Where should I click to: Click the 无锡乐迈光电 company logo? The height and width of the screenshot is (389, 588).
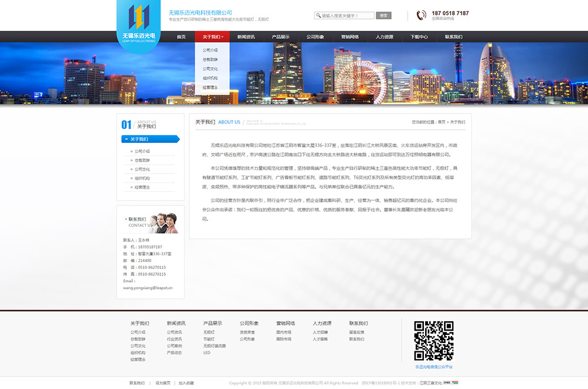[139, 25]
